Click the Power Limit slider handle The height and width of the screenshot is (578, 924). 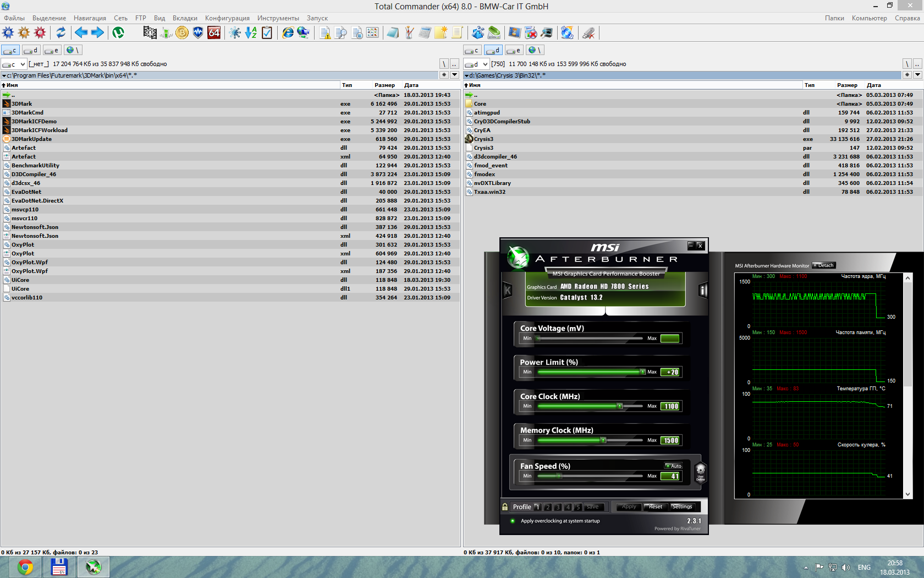[642, 372]
